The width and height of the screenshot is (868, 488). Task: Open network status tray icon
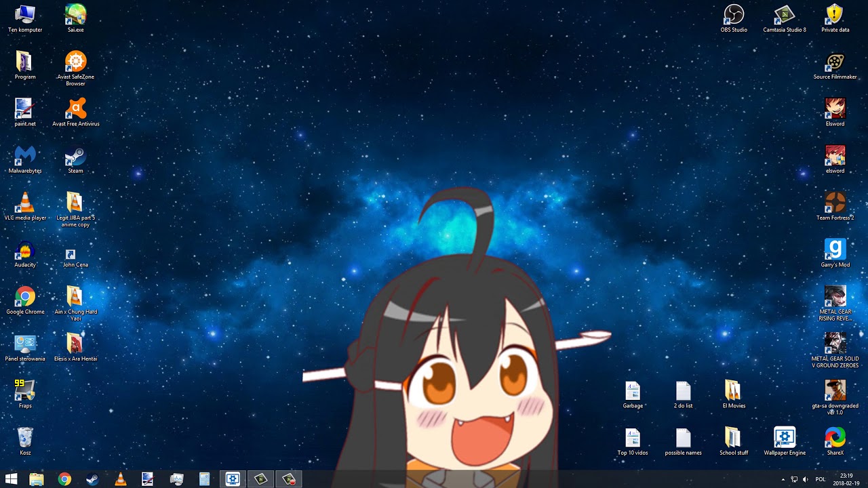[x=794, y=479]
